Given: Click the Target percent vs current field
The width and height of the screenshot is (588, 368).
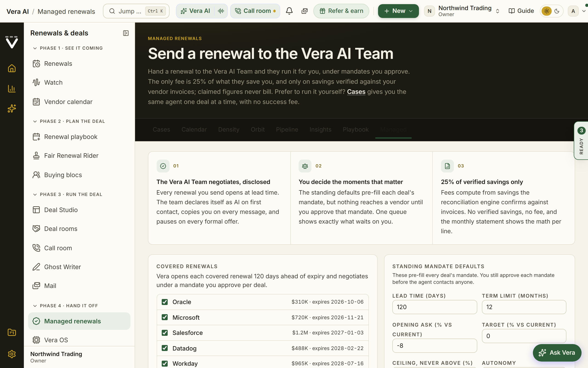Looking at the screenshot, I should (524, 336).
